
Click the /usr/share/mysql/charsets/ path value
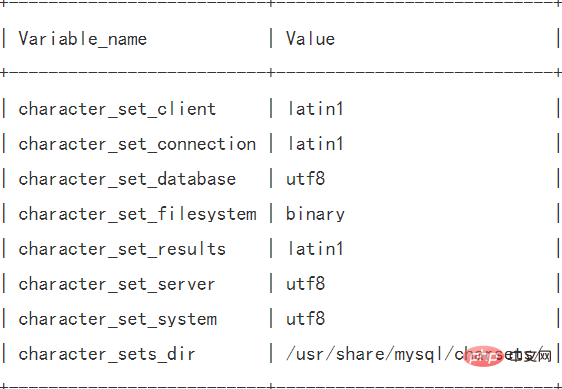click(x=415, y=354)
